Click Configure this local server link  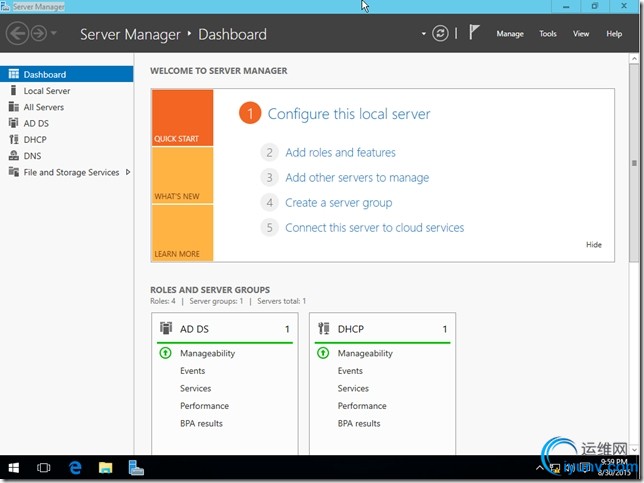pos(349,114)
